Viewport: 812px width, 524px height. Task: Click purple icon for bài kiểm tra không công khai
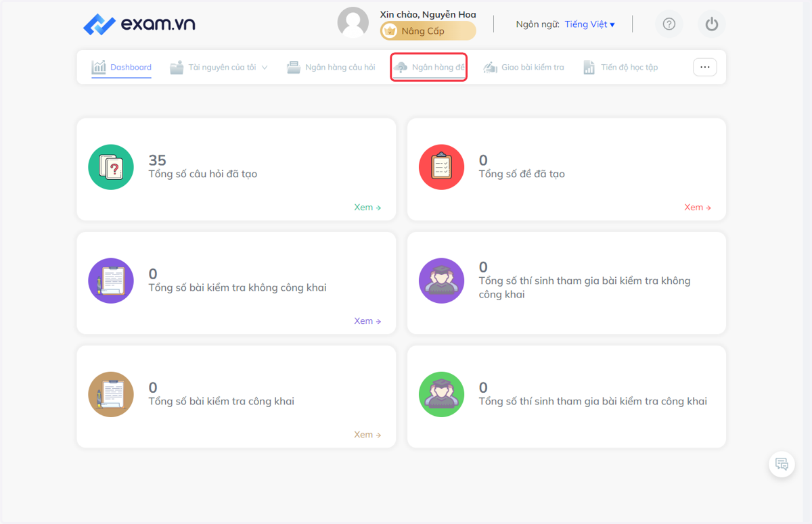tap(111, 281)
